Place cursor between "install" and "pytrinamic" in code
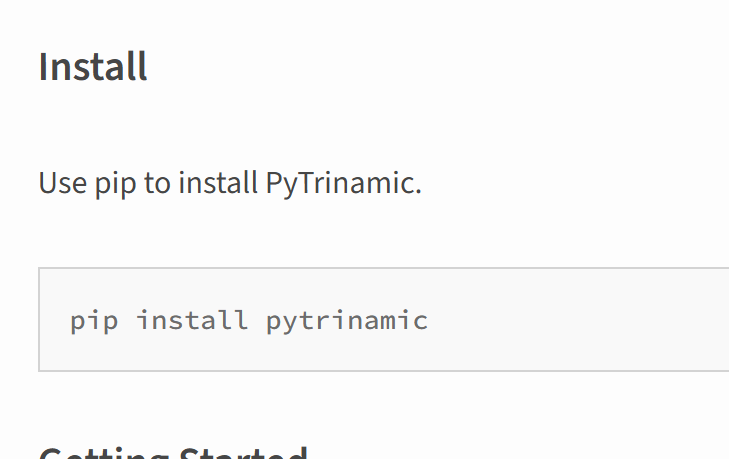The height and width of the screenshot is (459, 729). click(x=257, y=321)
